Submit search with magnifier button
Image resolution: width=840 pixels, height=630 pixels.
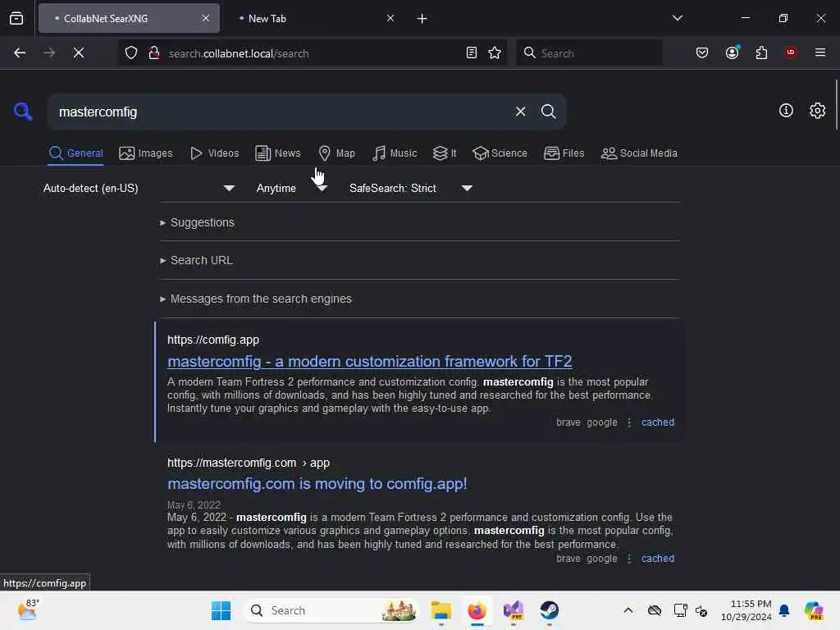pyautogui.click(x=548, y=112)
